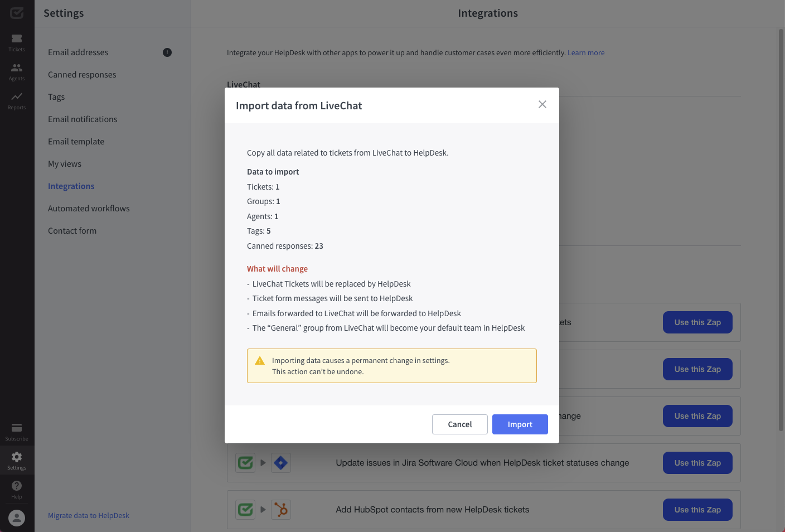The height and width of the screenshot is (532, 785).
Task: Open Tags settings
Action: point(56,97)
